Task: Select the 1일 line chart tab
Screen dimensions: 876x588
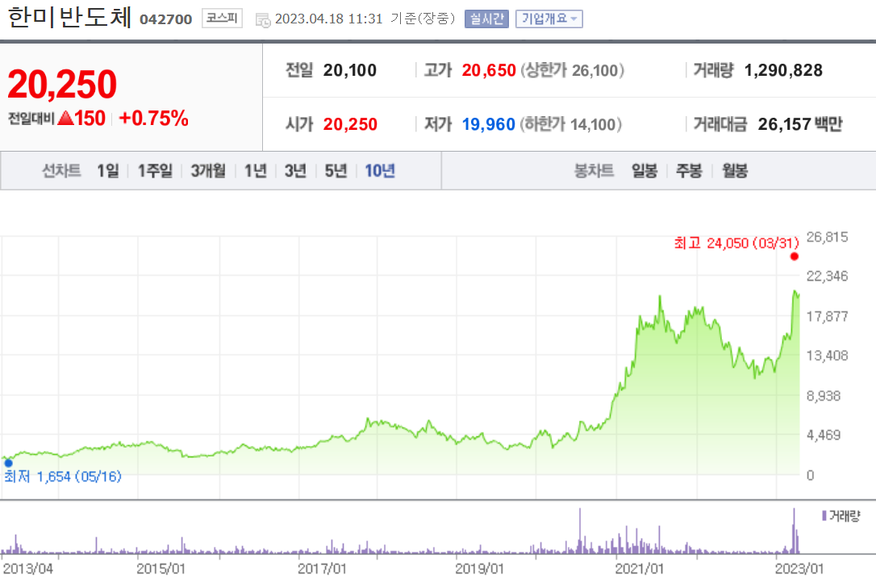Action: (x=108, y=170)
